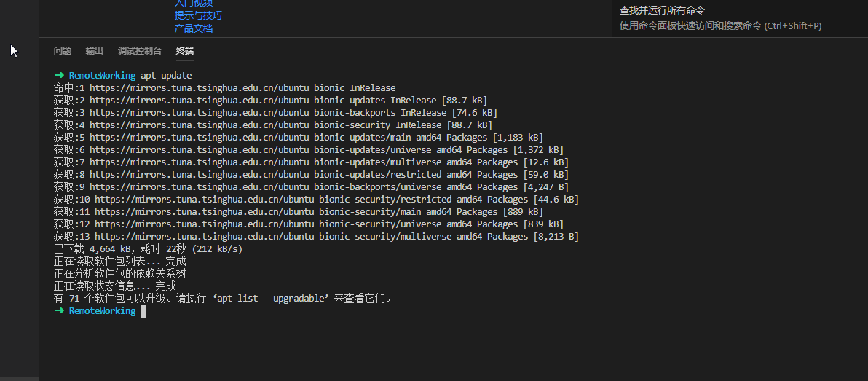Open the 提示与技巧 link

(x=198, y=16)
